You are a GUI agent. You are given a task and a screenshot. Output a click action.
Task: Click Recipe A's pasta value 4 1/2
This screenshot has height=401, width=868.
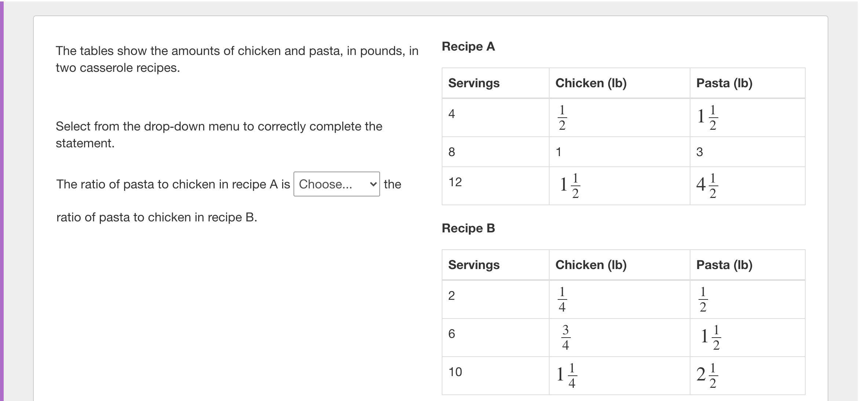point(707,185)
